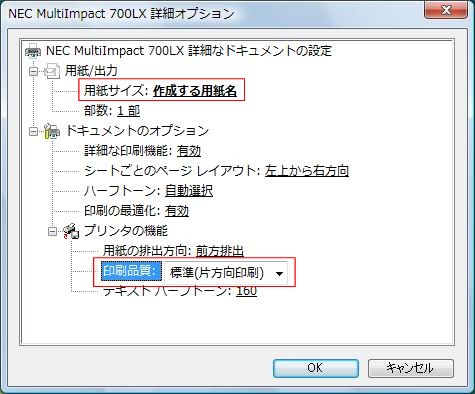Select the 部数 value 1 部
Screen dimensions: 475x394
[x=129, y=111]
